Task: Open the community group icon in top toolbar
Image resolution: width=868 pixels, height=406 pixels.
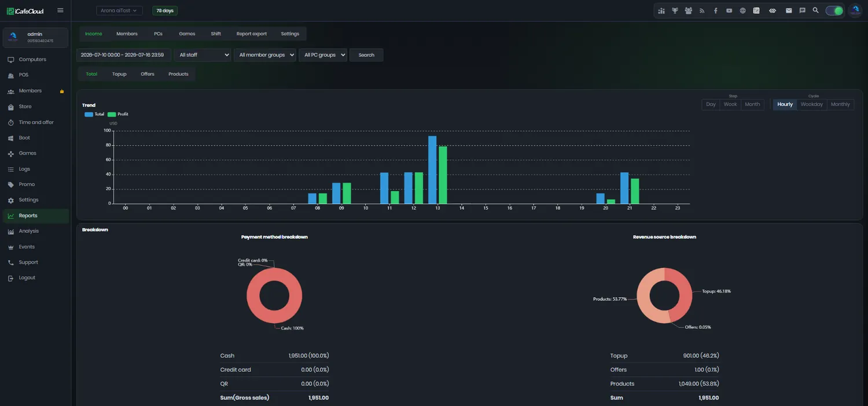Action: [x=689, y=10]
